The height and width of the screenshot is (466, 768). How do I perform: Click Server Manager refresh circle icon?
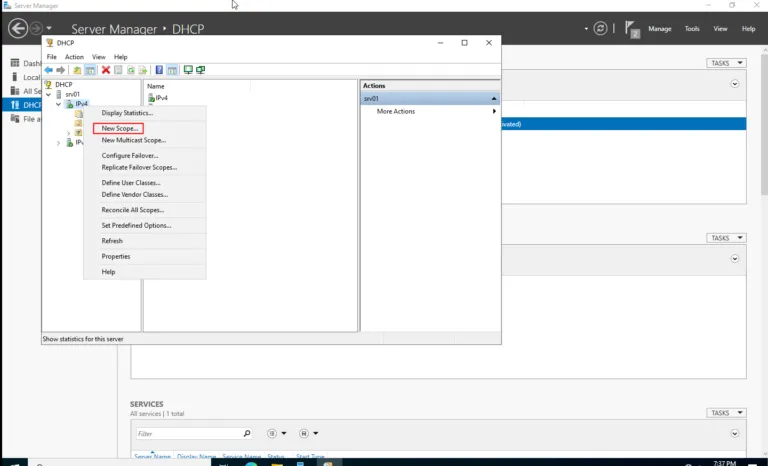600,28
